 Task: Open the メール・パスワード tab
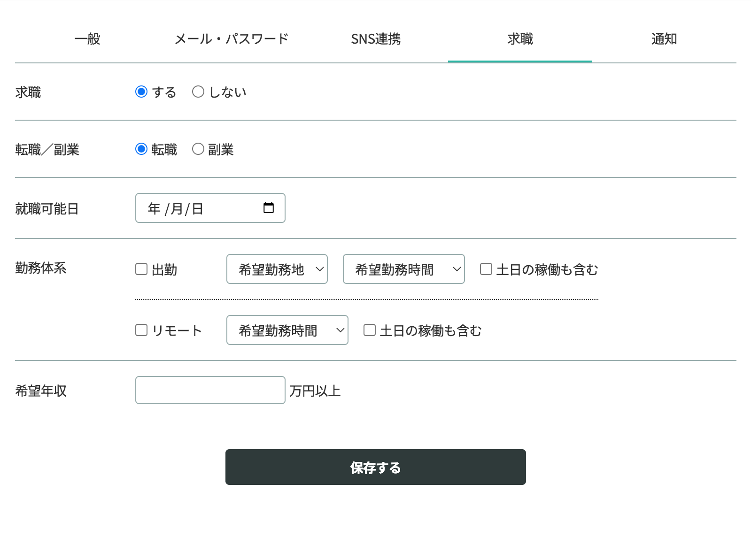tap(232, 39)
